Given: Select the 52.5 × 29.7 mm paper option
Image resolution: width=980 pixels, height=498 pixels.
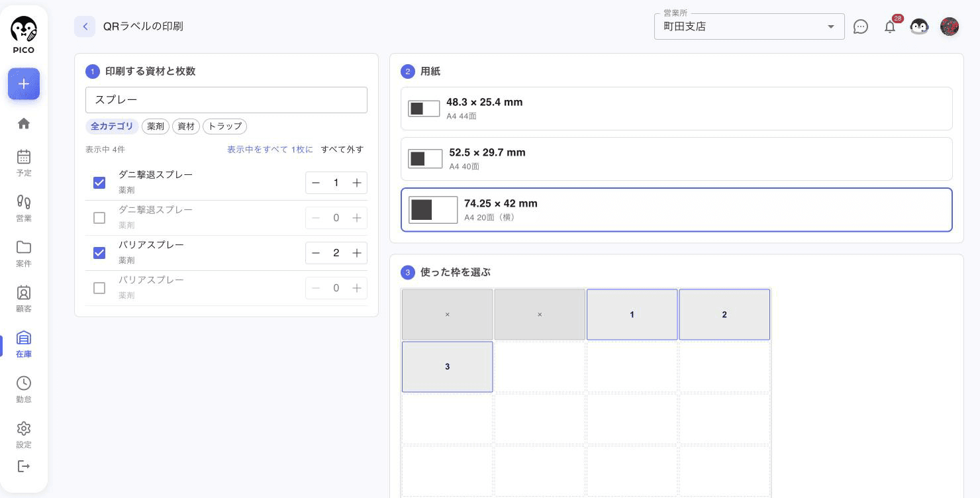Looking at the screenshot, I should point(677,159).
